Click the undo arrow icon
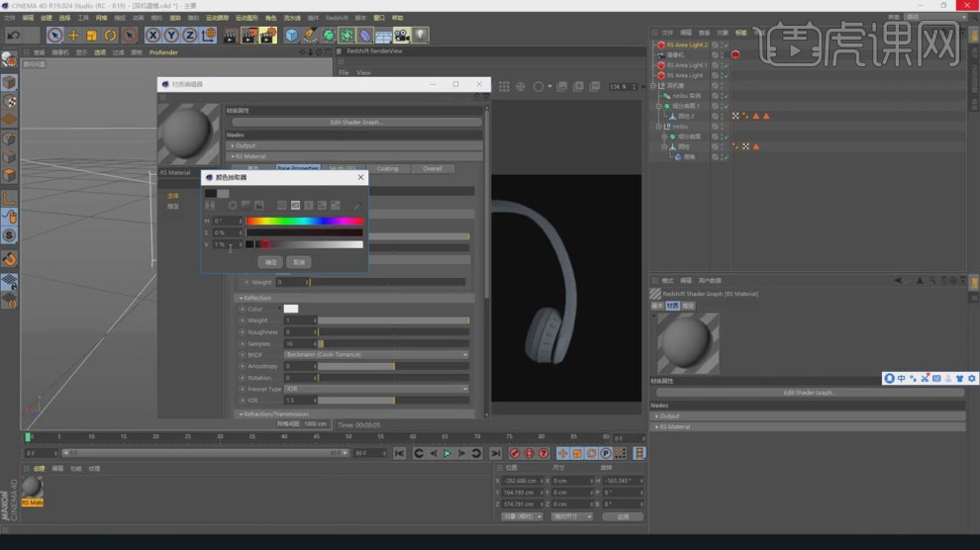This screenshot has width=980, height=550. coord(14,36)
